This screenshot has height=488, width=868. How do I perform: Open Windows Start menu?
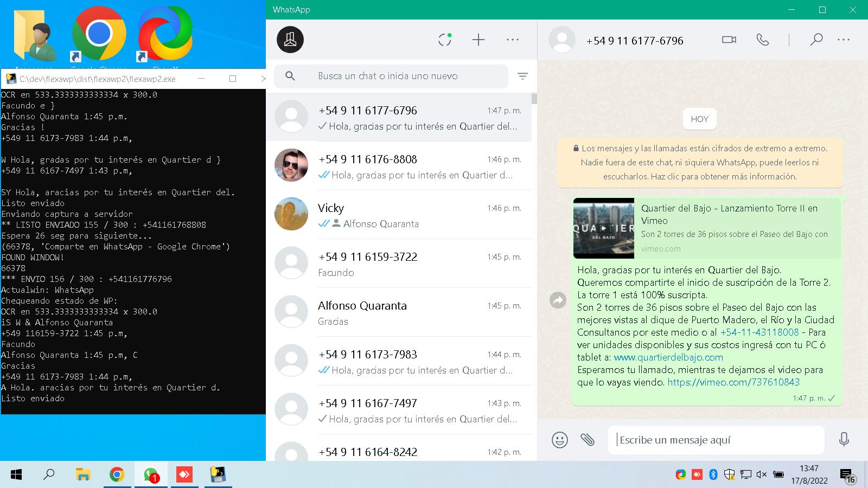[x=16, y=475]
